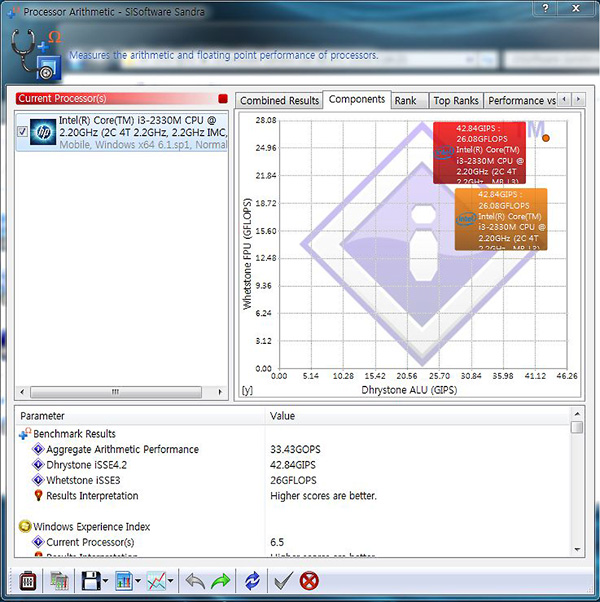The width and height of the screenshot is (600, 602).
Task: Open dropdown arrow next to save icon
Action: coord(106,581)
